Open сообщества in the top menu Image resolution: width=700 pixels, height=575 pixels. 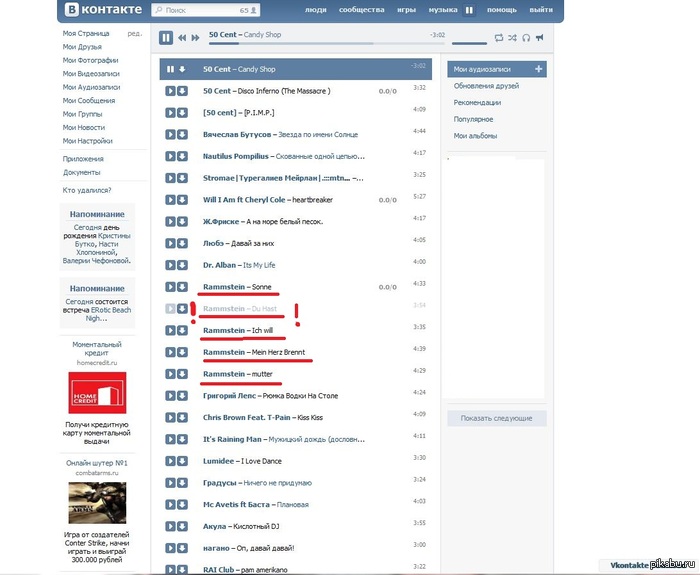point(362,10)
